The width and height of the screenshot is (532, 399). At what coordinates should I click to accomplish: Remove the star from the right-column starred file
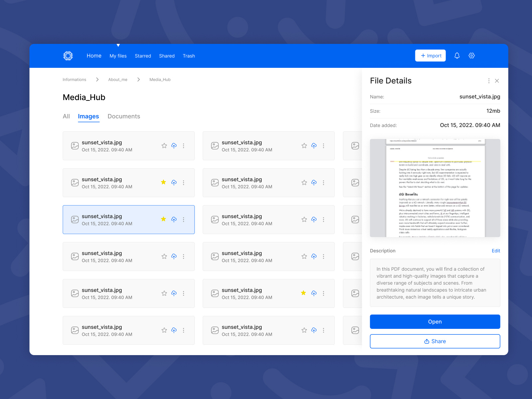(x=303, y=293)
